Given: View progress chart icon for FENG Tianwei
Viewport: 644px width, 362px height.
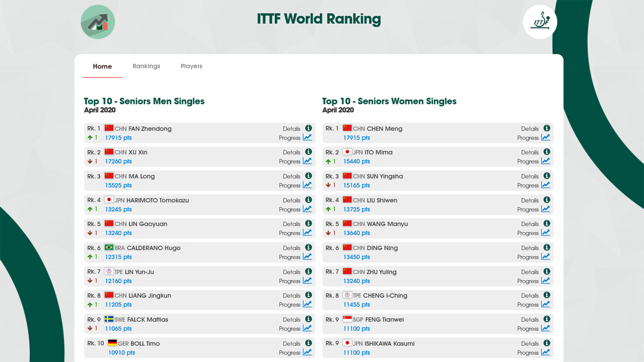Looking at the screenshot, I should coord(545,328).
